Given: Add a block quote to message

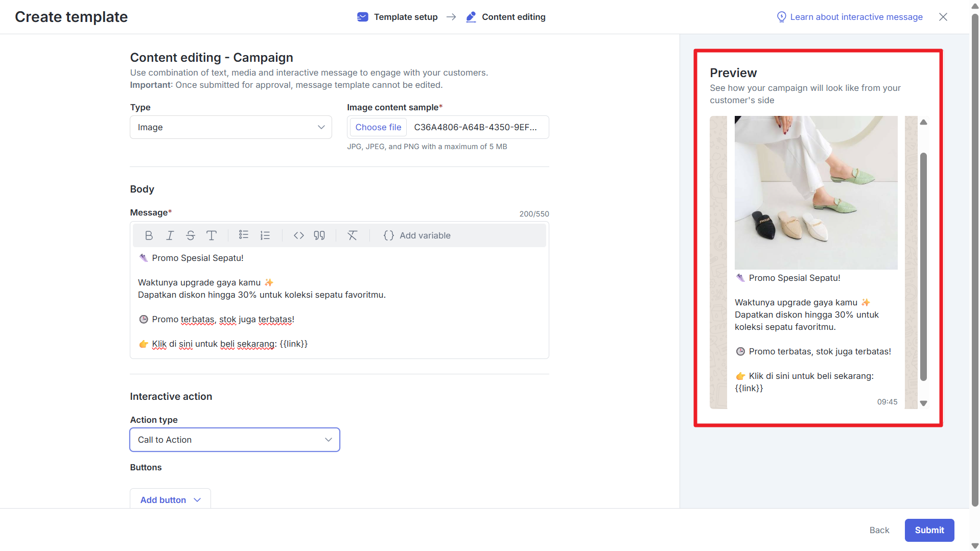Looking at the screenshot, I should (x=319, y=235).
